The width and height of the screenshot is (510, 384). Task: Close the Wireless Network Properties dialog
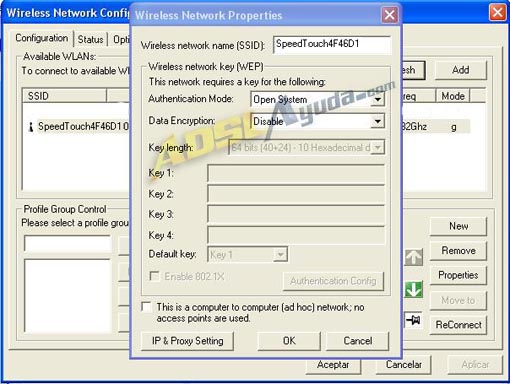389,15
